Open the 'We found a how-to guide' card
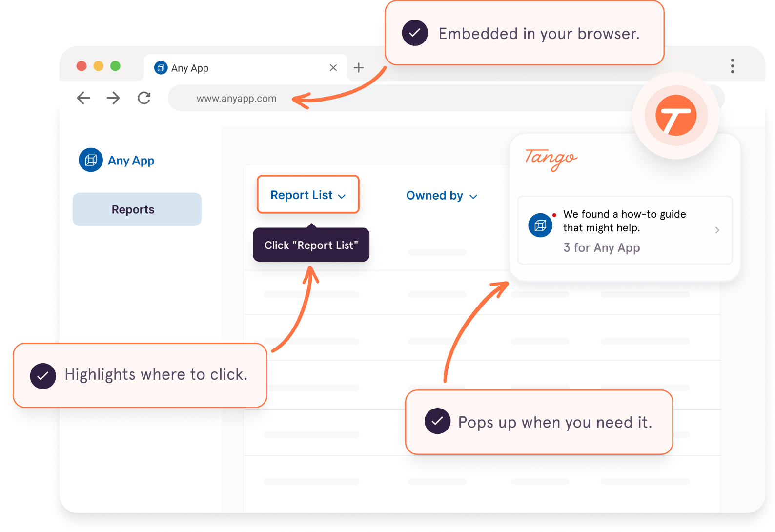Image resolution: width=775 pixels, height=532 pixels. click(625, 230)
